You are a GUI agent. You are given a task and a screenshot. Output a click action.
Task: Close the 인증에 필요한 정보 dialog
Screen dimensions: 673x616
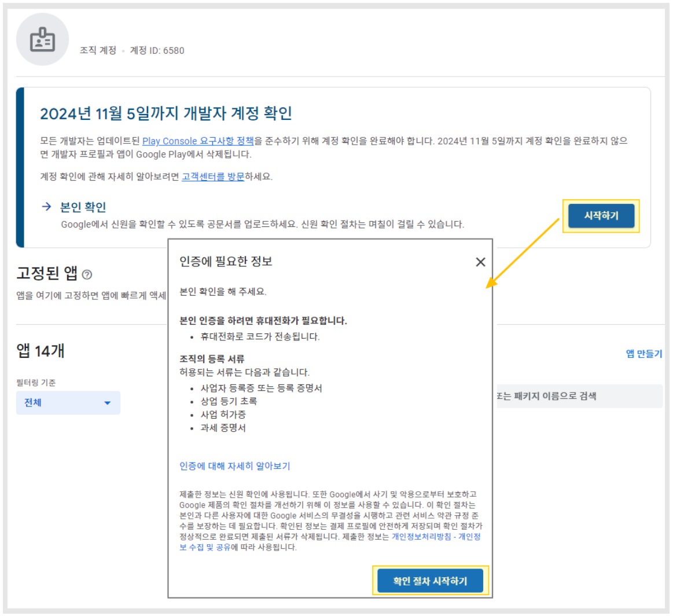pyautogui.click(x=480, y=262)
